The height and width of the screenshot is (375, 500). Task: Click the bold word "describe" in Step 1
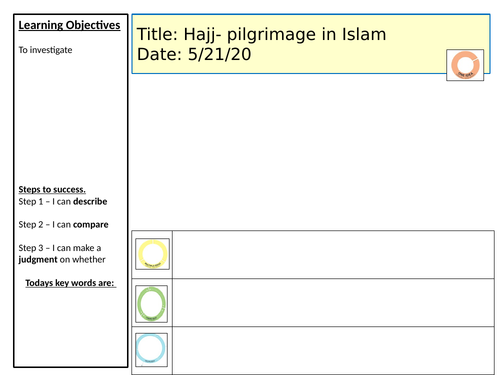click(90, 202)
